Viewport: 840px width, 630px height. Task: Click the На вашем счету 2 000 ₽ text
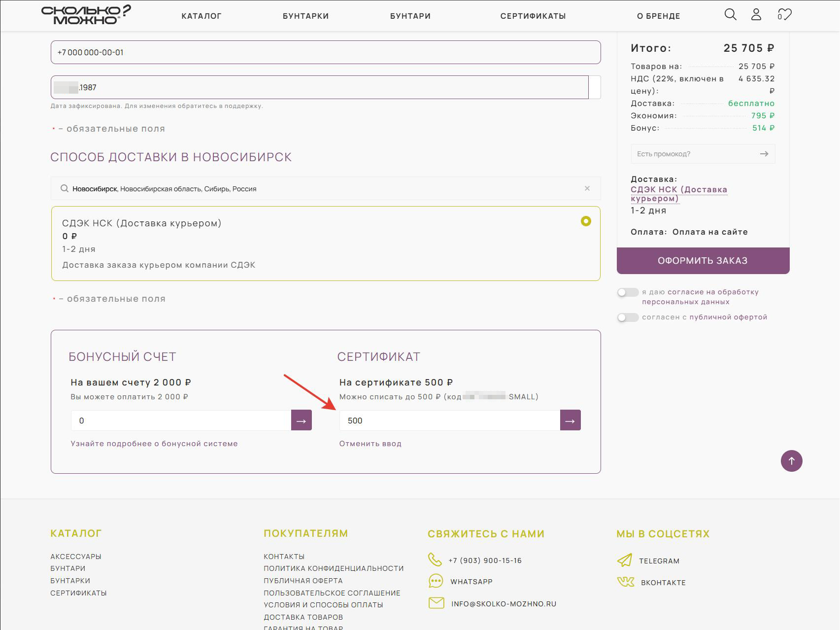point(131,383)
